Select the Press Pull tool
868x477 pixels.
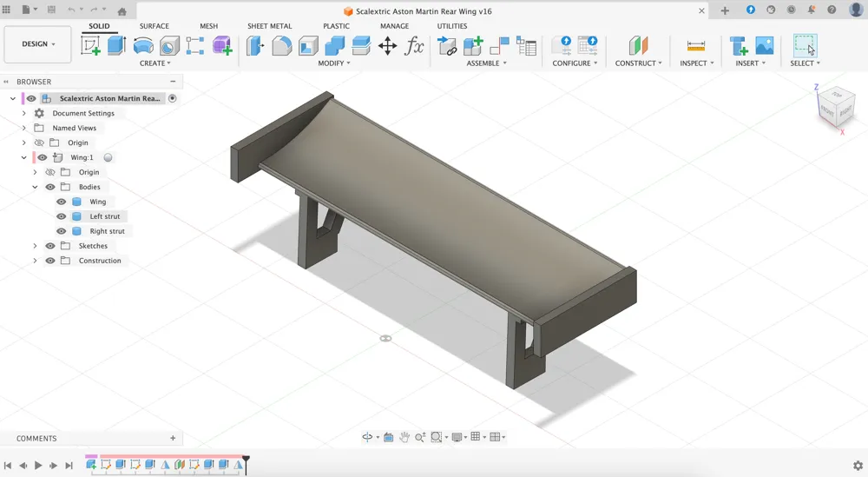pyautogui.click(x=255, y=46)
